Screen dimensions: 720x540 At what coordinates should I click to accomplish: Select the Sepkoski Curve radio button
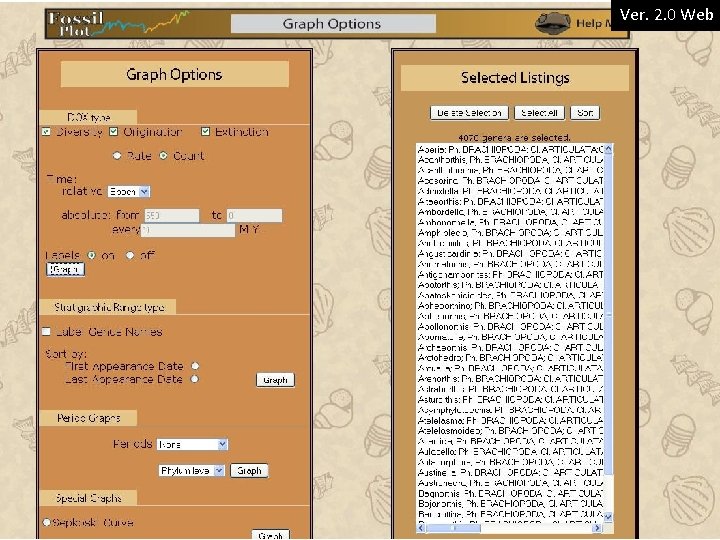tap(46, 522)
